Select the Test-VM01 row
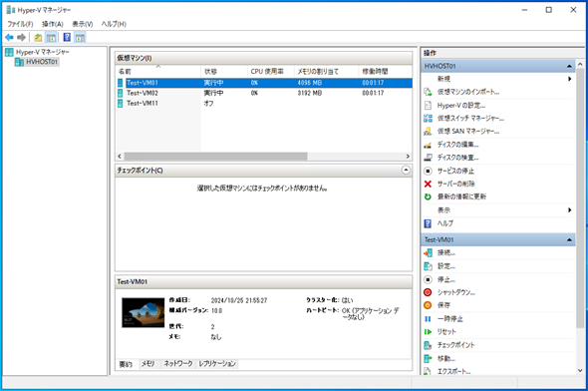 click(x=264, y=83)
